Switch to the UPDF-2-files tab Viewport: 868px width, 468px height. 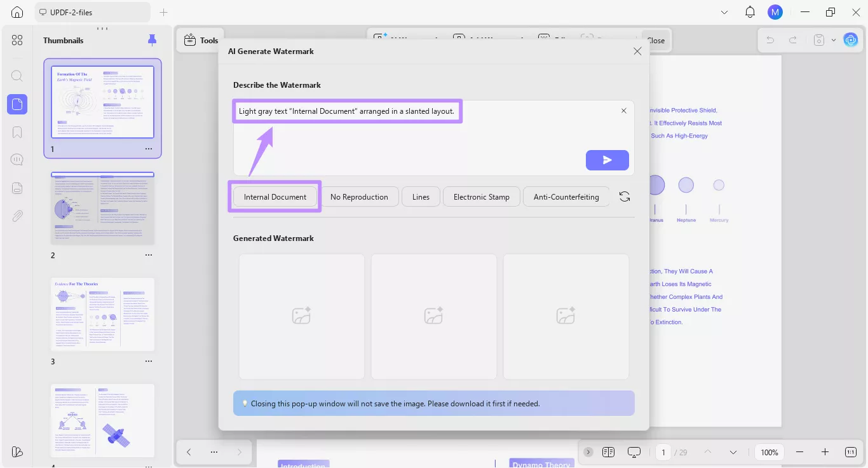click(92, 11)
